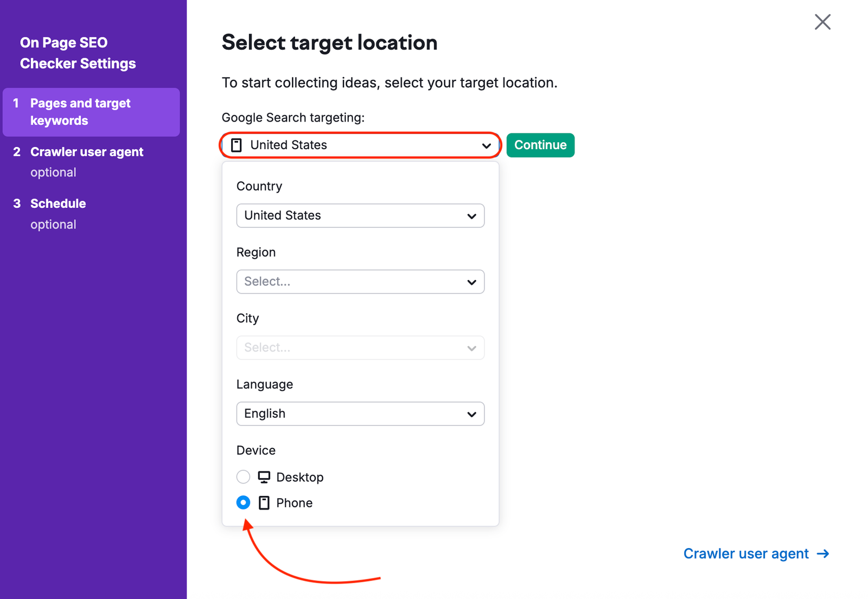Go to the Crawler user agent step

point(86,152)
